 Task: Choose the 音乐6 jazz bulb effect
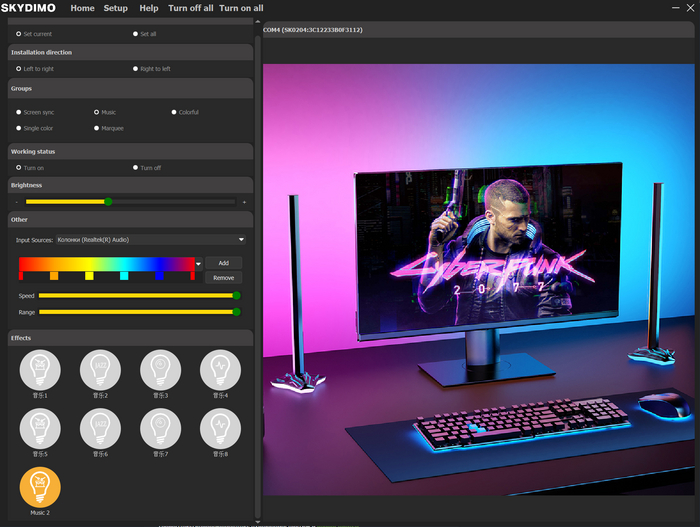pos(100,429)
